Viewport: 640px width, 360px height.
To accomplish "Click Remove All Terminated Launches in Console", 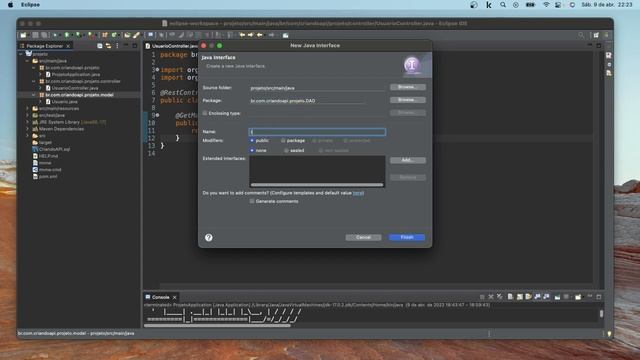I will [x=500, y=297].
